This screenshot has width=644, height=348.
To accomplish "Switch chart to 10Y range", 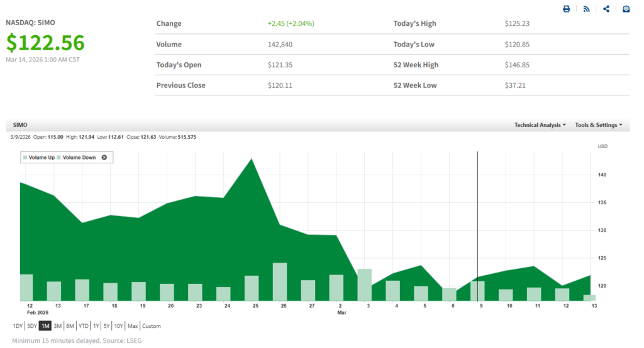I will pyautogui.click(x=119, y=326).
